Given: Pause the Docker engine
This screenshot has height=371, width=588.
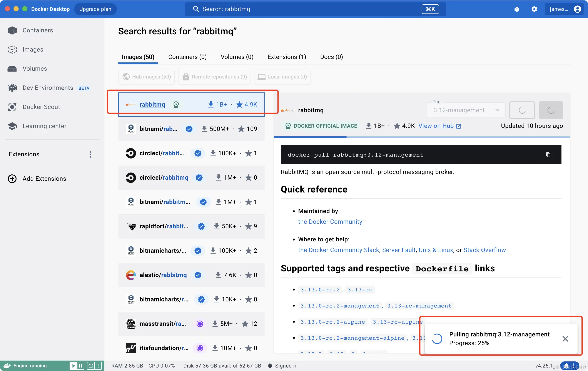Looking at the screenshot, I should [x=81, y=366].
